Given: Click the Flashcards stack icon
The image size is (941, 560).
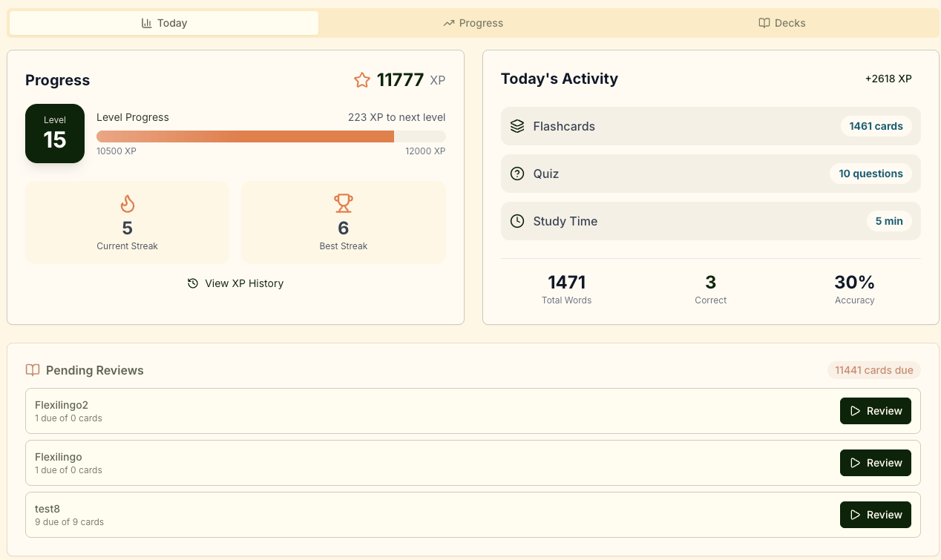Looking at the screenshot, I should tap(517, 126).
